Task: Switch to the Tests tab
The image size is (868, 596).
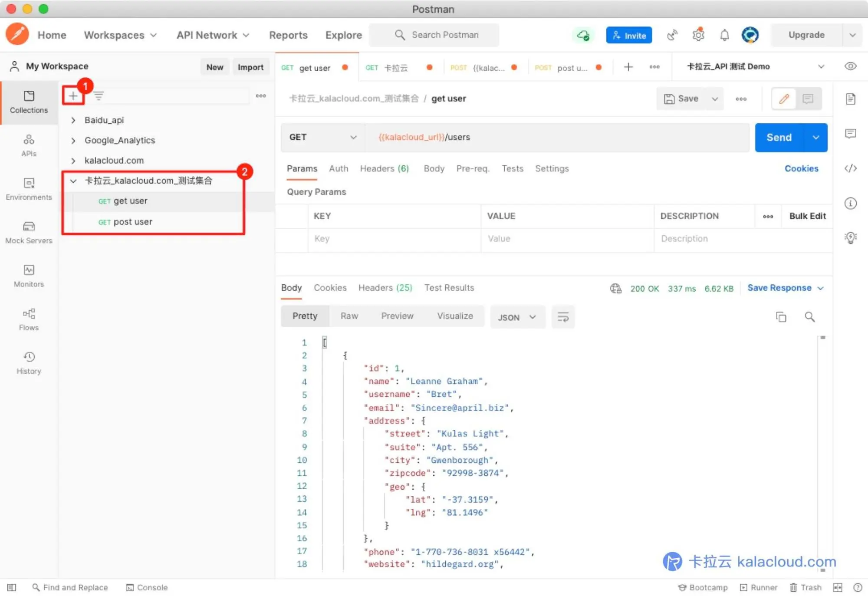Action: click(512, 168)
